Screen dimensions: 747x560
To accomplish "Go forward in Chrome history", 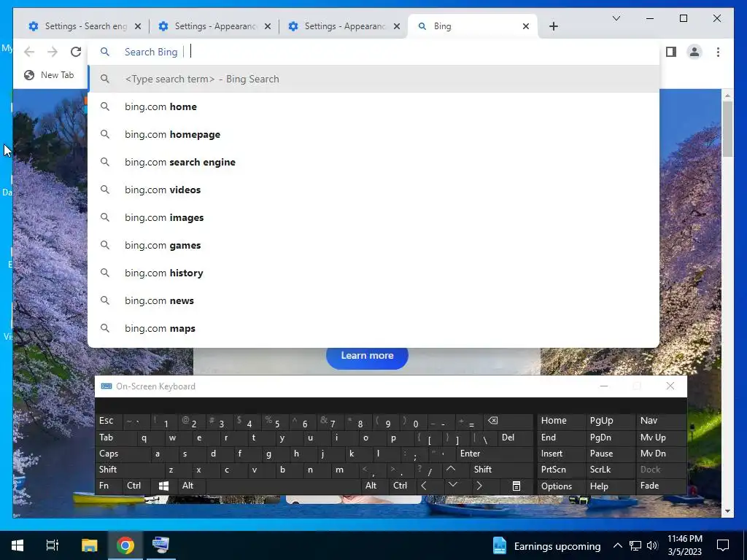I will [x=53, y=52].
